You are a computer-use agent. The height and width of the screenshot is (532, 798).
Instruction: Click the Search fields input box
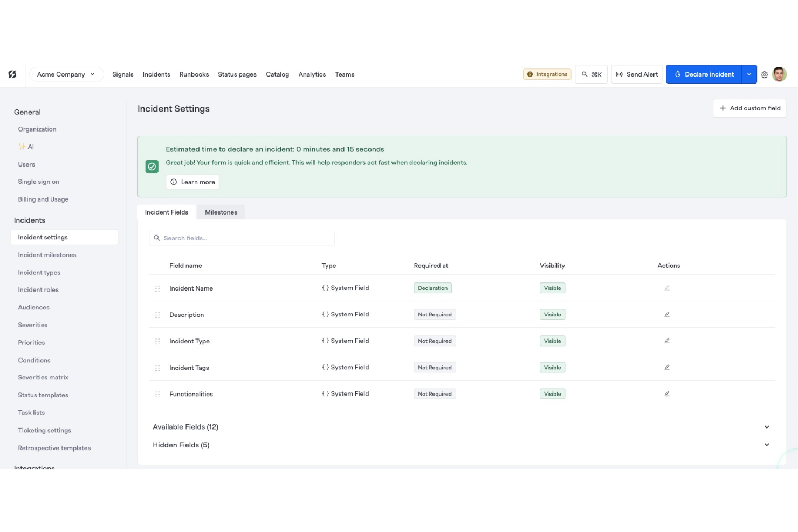(x=242, y=238)
